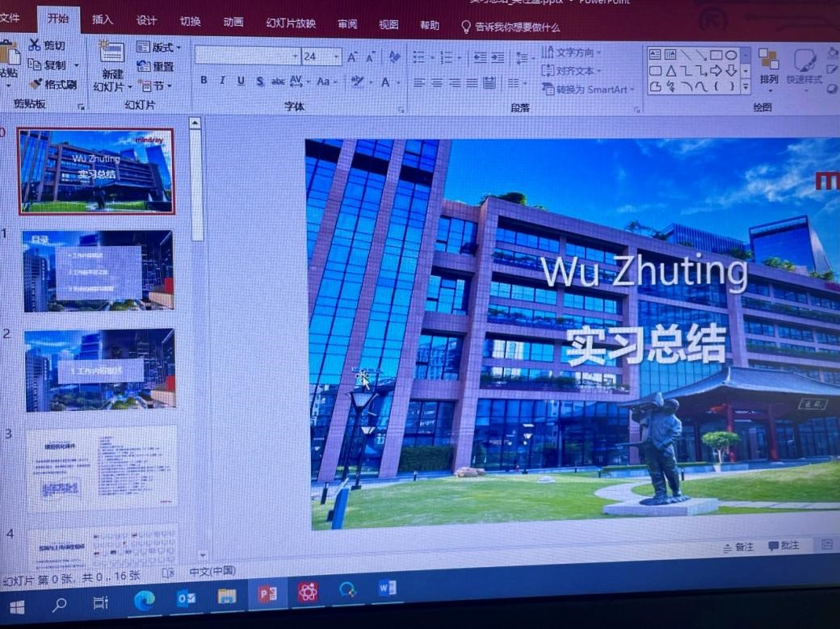Screen dimensions: 840x629
Task: Select the Format Painter (格式刷) tool
Action: pos(36,84)
